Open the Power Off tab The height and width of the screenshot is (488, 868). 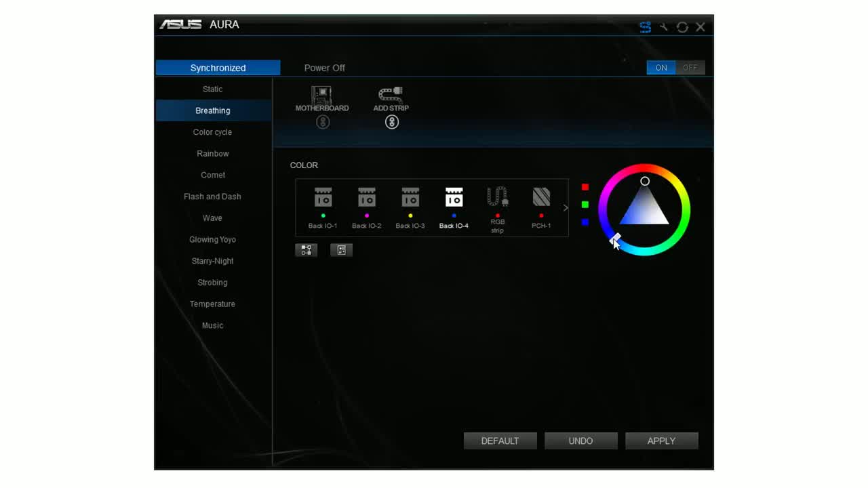[x=324, y=68]
